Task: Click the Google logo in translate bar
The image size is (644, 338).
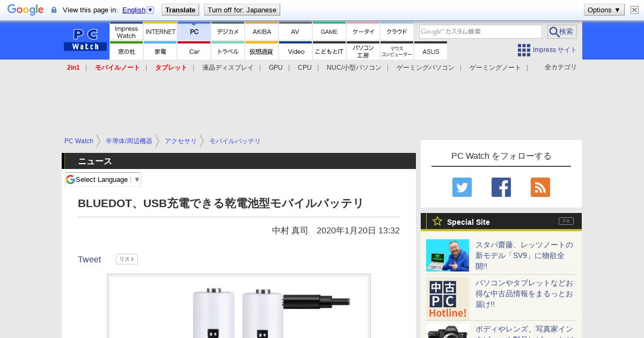Action: click(25, 10)
